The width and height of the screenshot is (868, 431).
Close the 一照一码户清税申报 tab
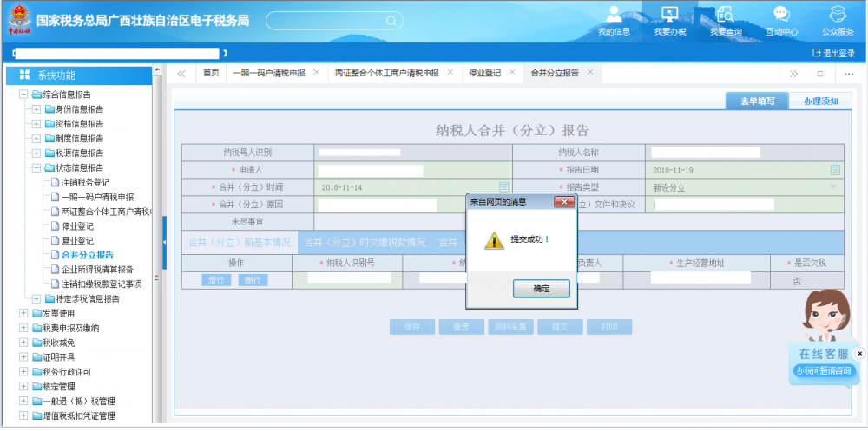click(x=316, y=73)
